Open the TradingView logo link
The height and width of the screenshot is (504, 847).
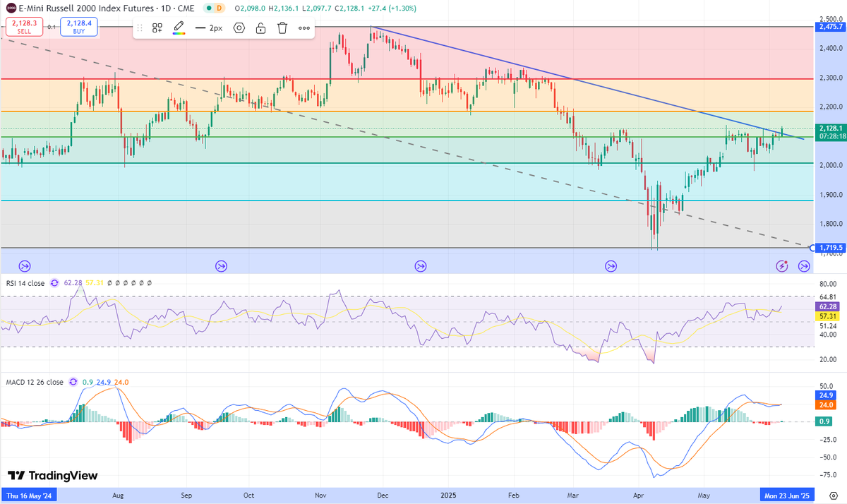click(53, 476)
